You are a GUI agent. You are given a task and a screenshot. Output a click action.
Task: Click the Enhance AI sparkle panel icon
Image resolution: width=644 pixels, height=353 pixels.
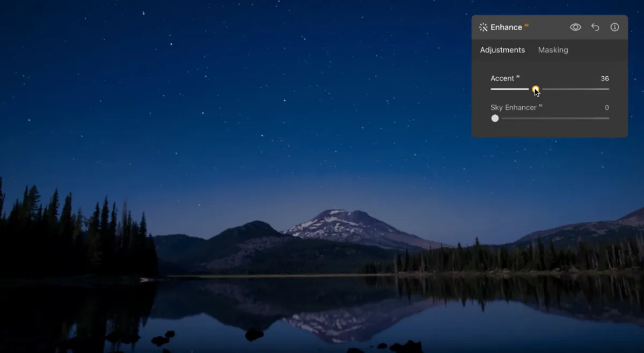(482, 27)
